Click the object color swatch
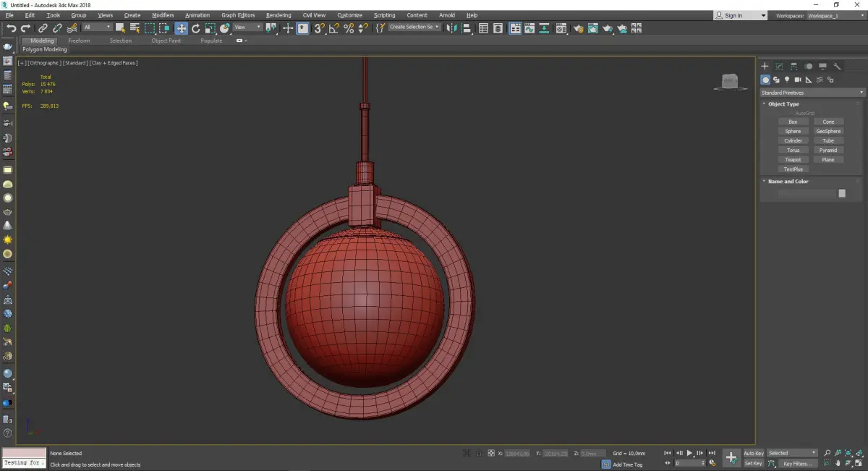This screenshot has height=471, width=868. pyautogui.click(x=841, y=193)
